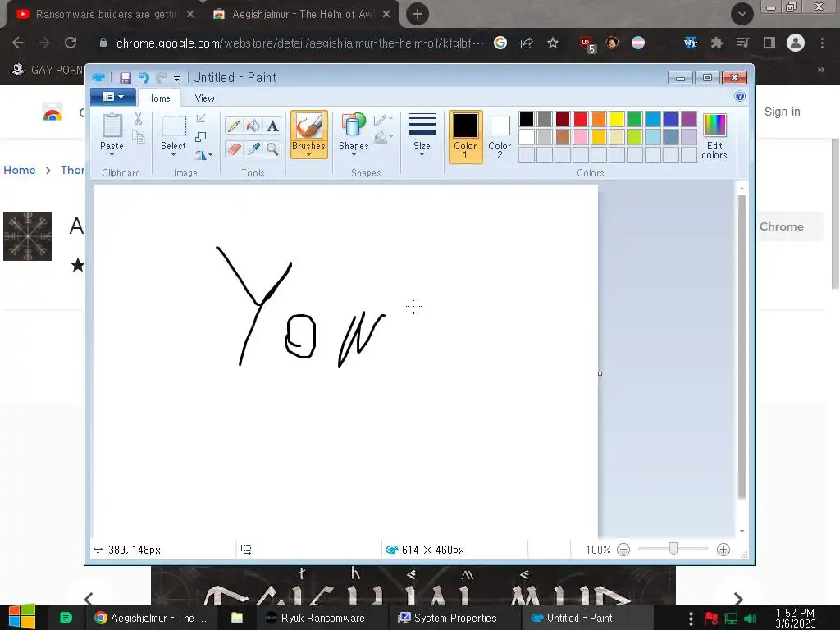Activate Color 2 background selector
This screenshot has height=630, width=840.
coord(500,136)
